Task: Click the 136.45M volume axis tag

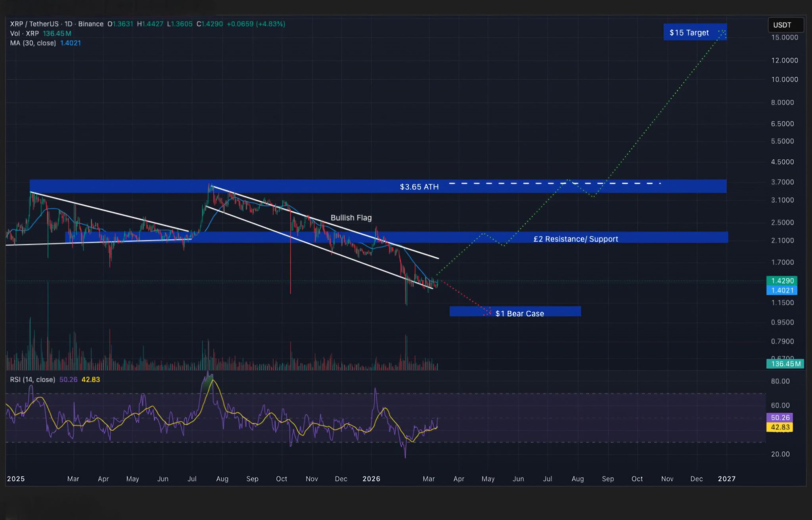Action: [x=785, y=363]
